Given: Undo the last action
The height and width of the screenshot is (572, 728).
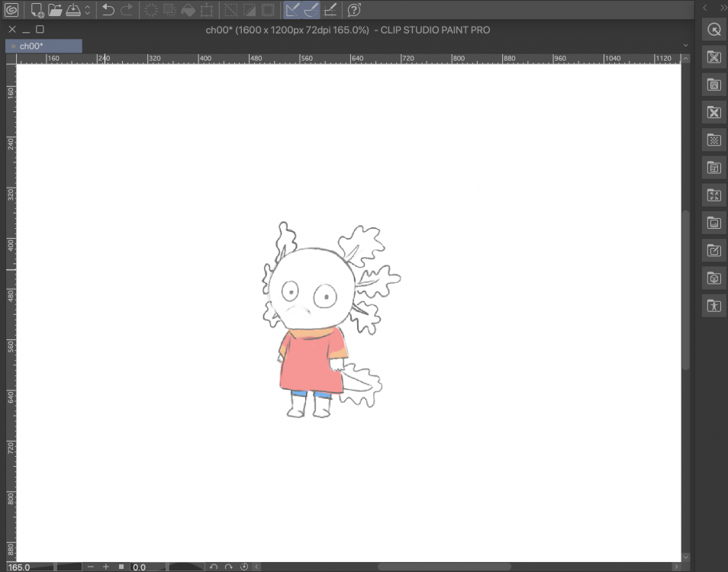Looking at the screenshot, I should pos(108,10).
